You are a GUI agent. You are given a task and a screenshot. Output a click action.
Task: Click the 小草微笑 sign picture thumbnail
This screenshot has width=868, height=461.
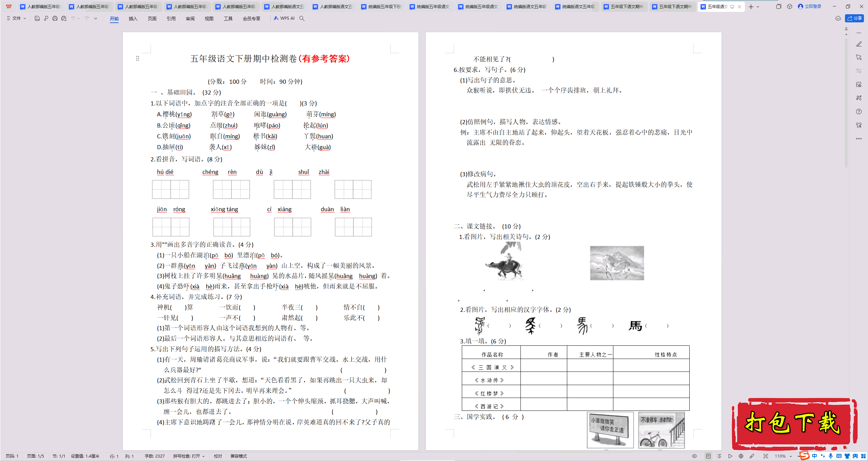(x=610, y=430)
